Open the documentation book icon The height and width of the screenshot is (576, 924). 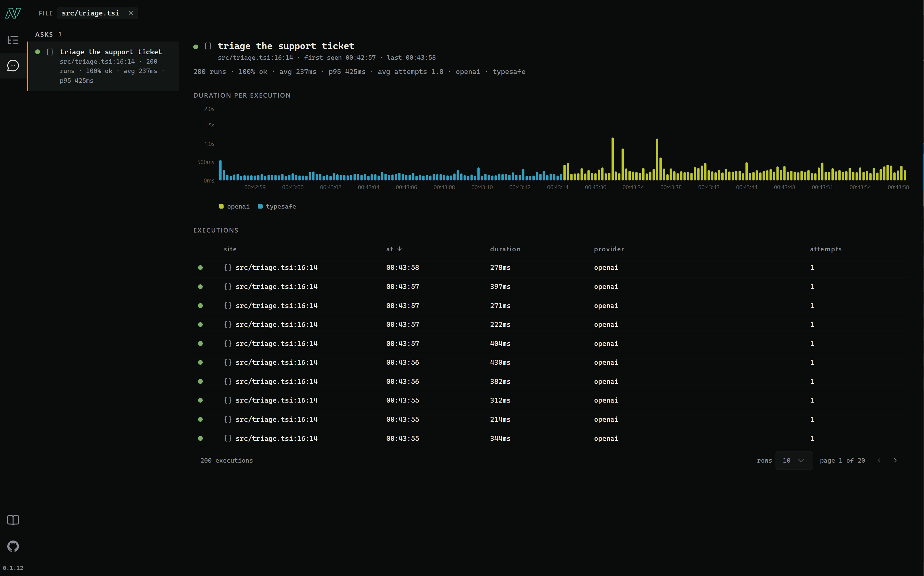13,521
